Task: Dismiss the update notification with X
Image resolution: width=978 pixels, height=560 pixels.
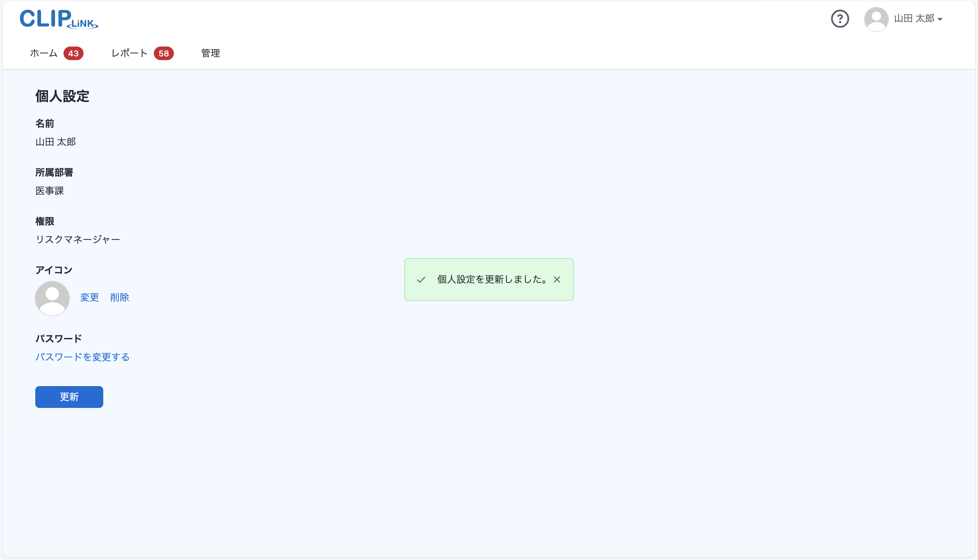Action: pyautogui.click(x=557, y=279)
